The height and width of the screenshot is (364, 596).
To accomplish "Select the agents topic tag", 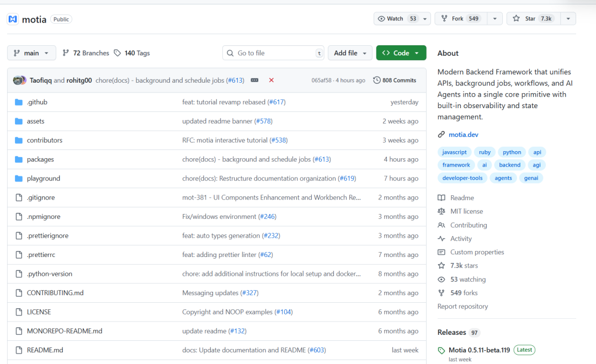I will [503, 178].
